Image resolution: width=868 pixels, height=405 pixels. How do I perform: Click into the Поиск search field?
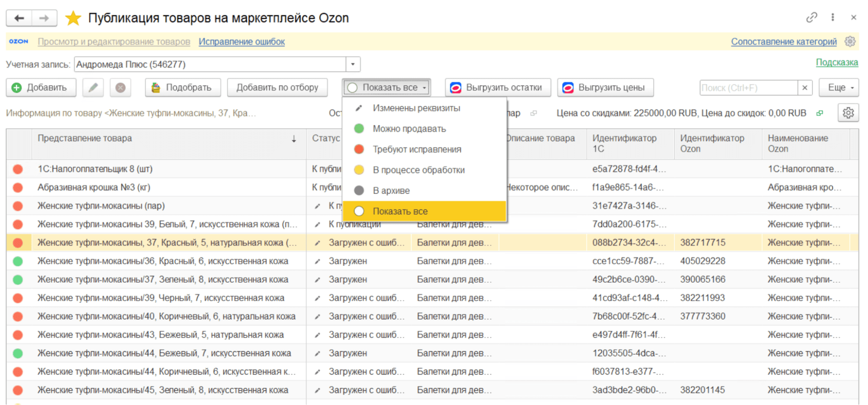748,88
